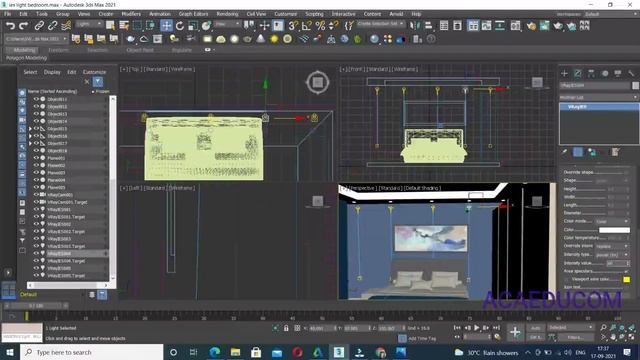640x360 pixels.
Task: Click the Mirror tool icon
Action: click(x=415, y=26)
